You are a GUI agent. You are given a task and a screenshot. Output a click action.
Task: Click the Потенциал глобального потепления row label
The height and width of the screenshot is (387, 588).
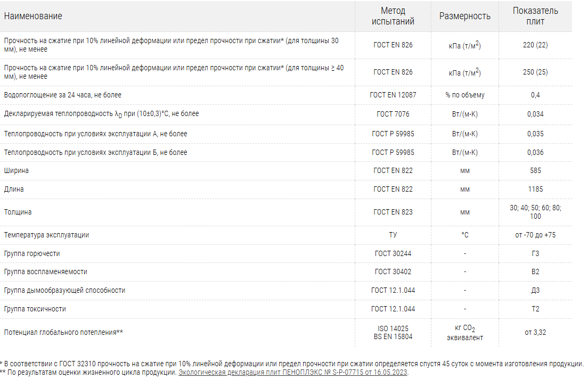63,333
